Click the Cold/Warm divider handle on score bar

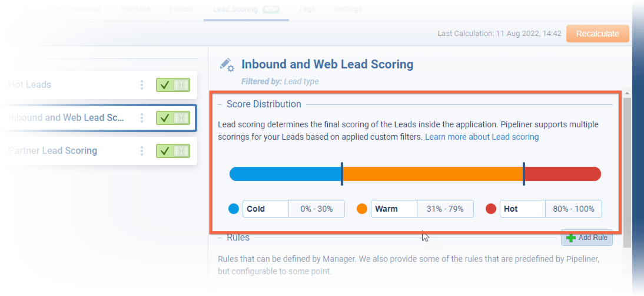pyautogui.click(x=342, y=174)
